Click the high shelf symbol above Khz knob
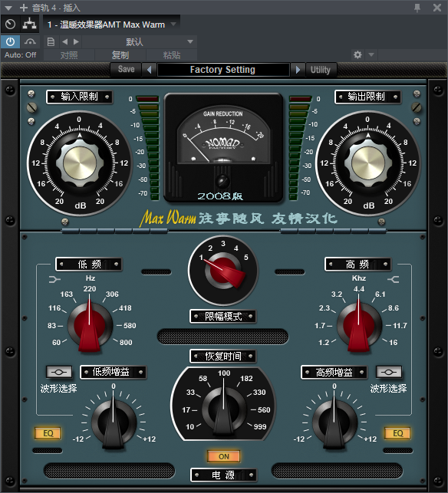Viewport: 448px width, 493px height. pos(394,279)
